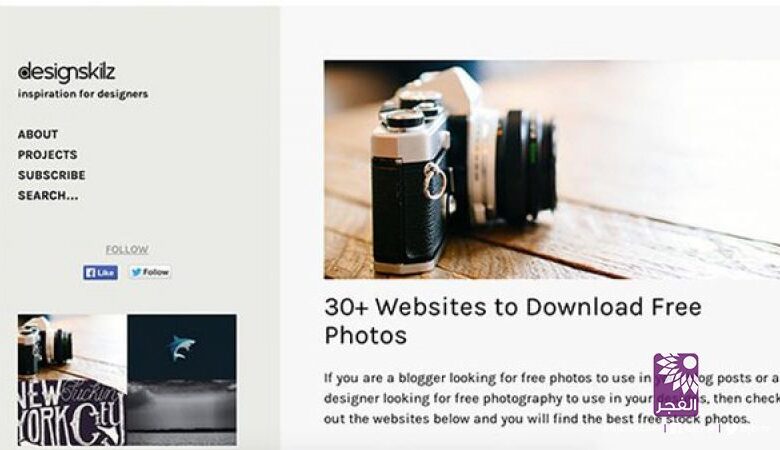780x450 pixels.
Task: Open the small camera thumbnail in sidebar
Action: click(x=73, y=347)
